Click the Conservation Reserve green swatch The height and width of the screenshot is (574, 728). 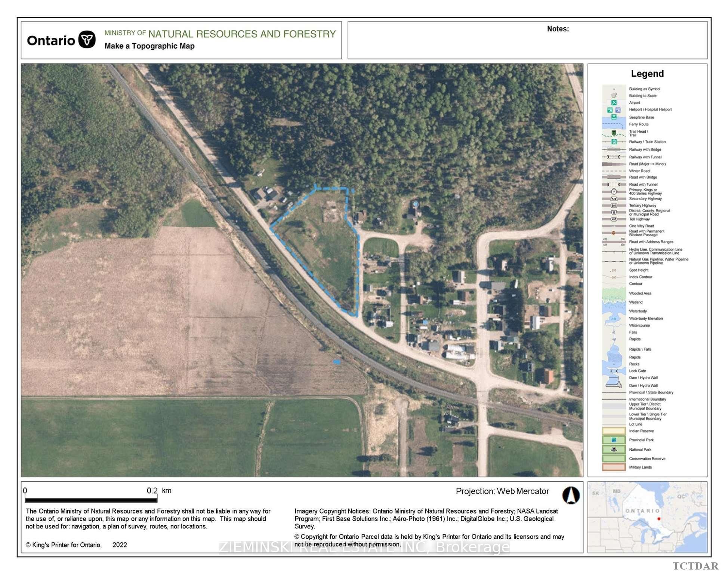click(614, 459)
